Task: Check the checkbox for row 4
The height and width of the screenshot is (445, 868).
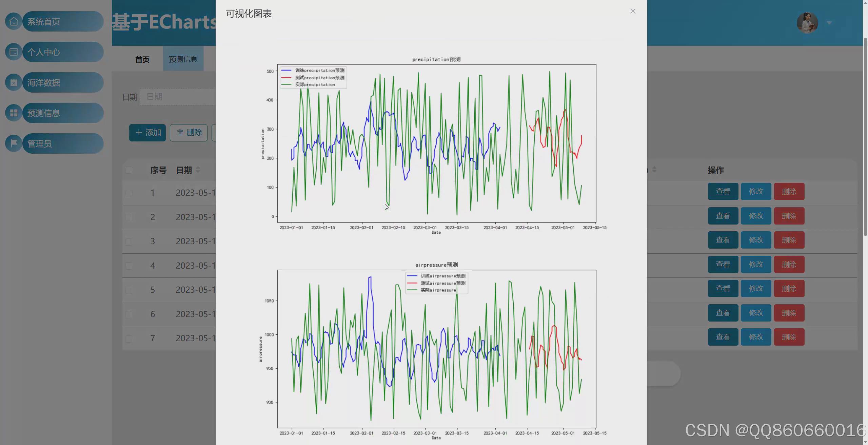Action: (129, 266)
